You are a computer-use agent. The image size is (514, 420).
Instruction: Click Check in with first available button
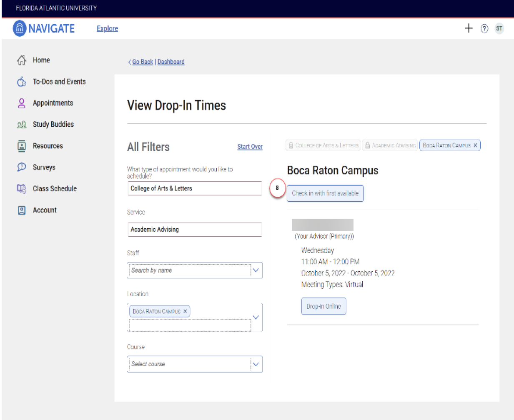[325, 193]
